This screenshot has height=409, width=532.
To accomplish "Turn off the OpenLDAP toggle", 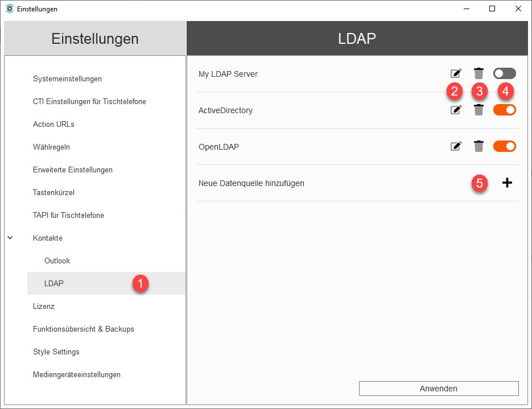I will (505, 146).
